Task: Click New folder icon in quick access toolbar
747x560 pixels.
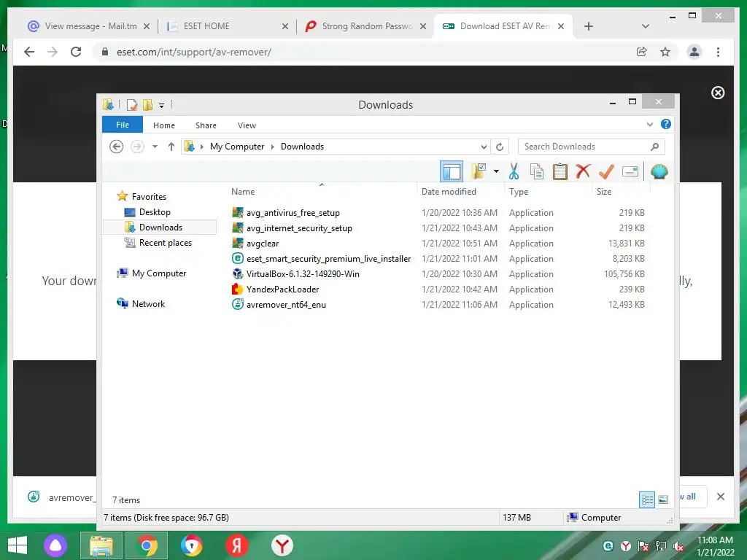Action: (x=147, y=105)
